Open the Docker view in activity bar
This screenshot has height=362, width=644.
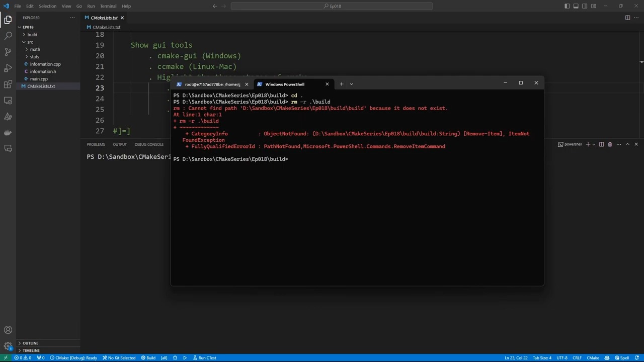[8, 132]
